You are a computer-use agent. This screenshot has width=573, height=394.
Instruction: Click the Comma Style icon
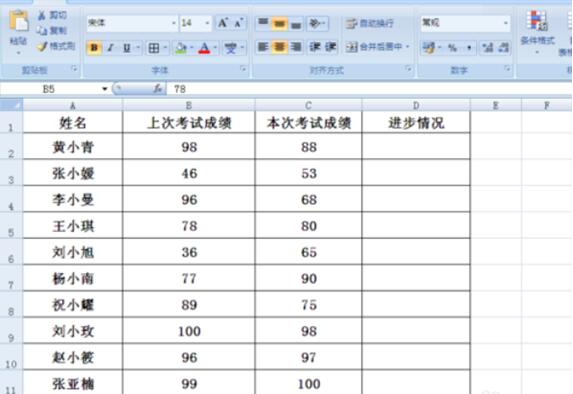[x=469, y=48]
